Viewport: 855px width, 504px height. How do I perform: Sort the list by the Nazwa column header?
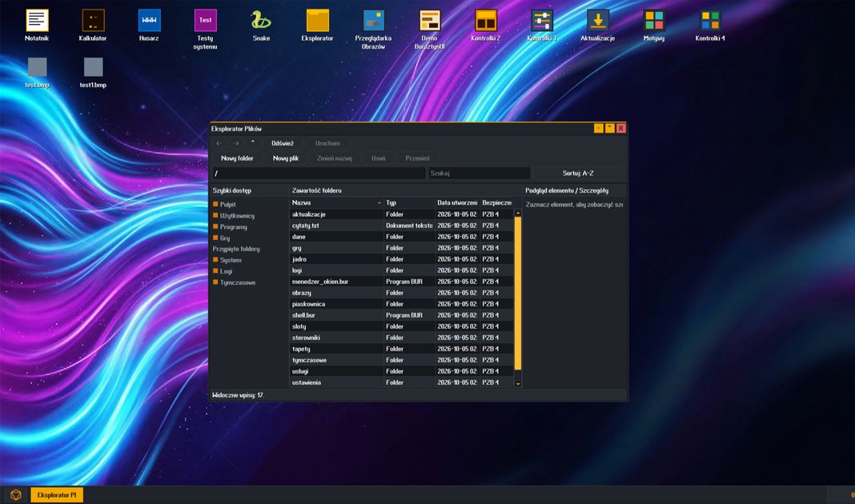point(336,202)
